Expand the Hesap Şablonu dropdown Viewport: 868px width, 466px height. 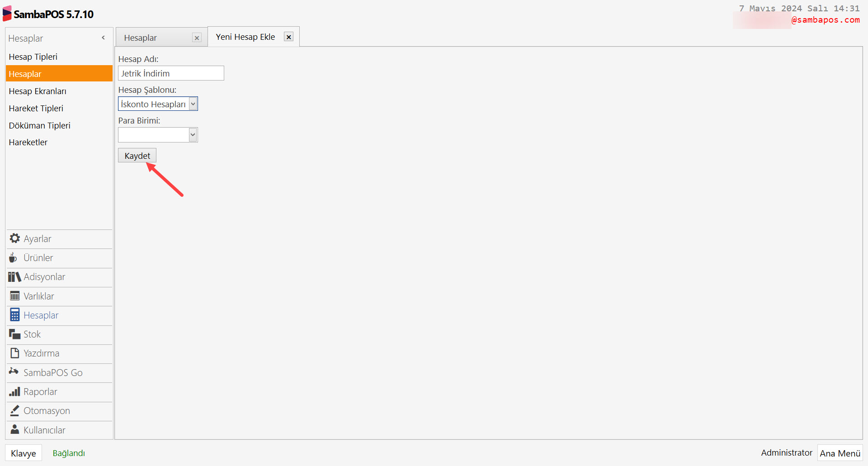click(x=193, y=104)
